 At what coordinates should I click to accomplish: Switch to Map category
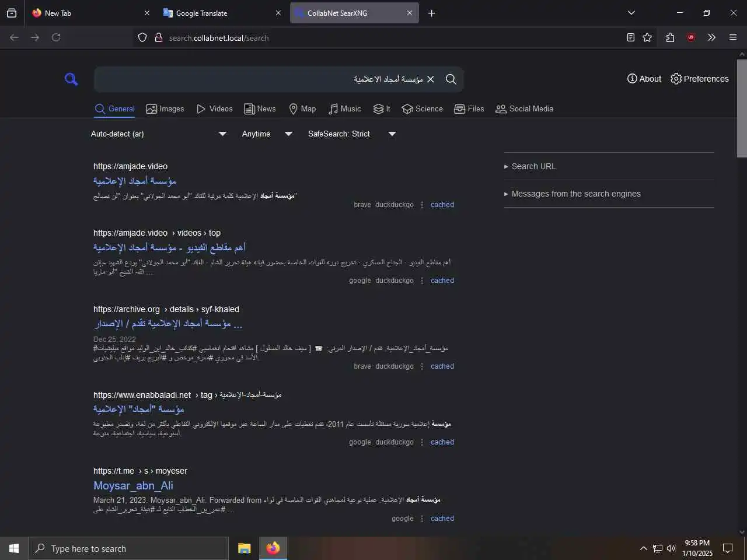302,109
